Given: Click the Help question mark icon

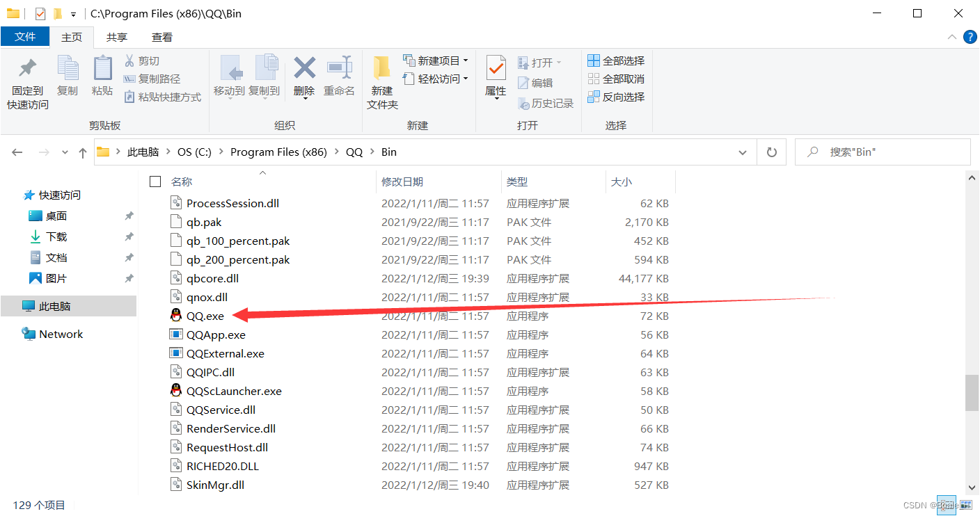Looking at the screenshot, I should 970,37.
